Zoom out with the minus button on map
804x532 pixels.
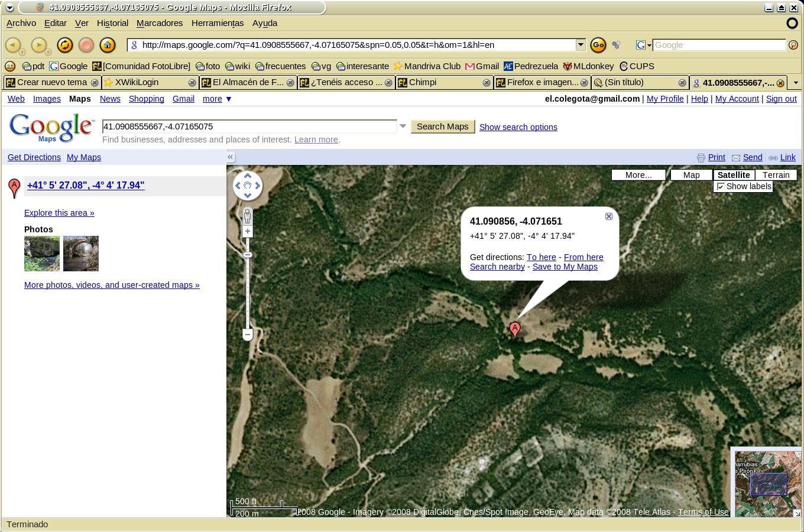coord(248,335)
